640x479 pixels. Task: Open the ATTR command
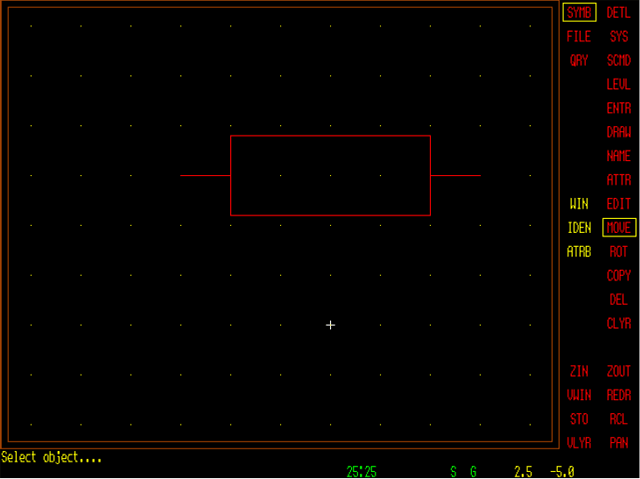619,180
